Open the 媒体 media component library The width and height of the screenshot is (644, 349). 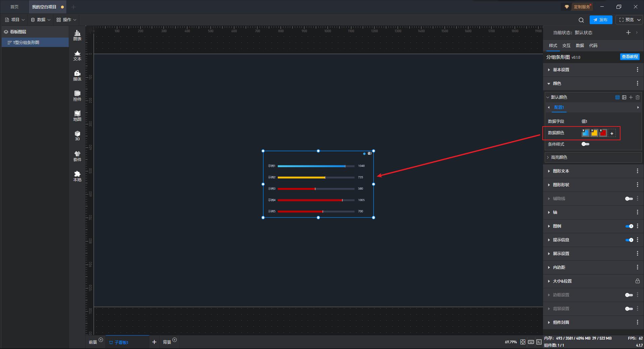(77, 76)
